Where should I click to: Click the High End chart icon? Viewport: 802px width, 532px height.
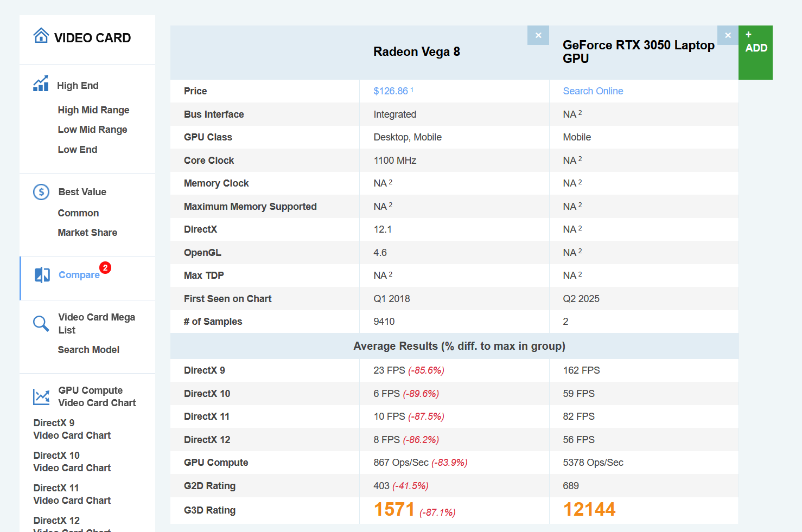[x=41, y=83]
